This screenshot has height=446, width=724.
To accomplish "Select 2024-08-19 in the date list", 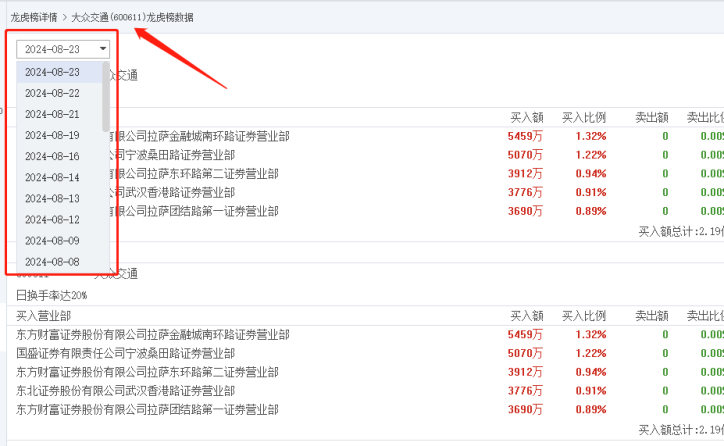I will (x=52, y=135).
